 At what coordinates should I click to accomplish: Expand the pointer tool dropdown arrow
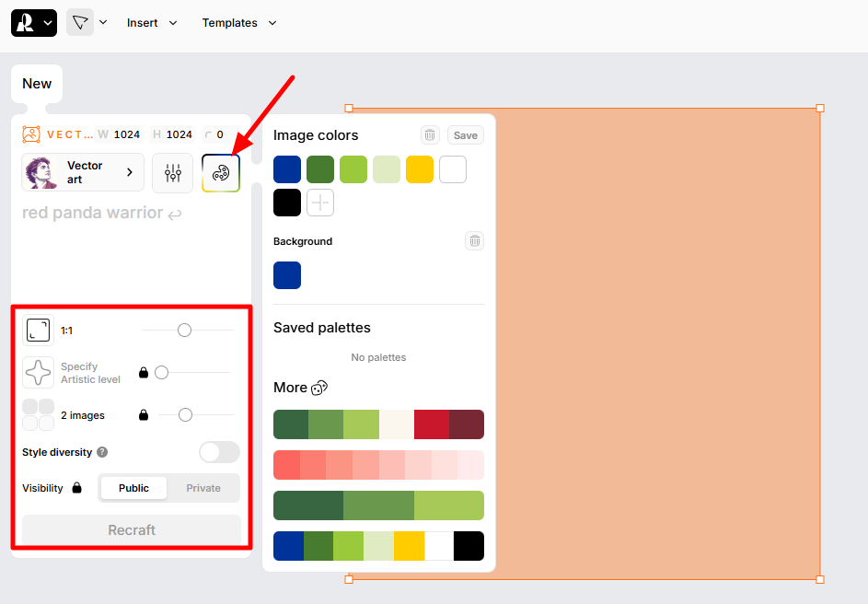pyautogui.click(x=103, y=23)
